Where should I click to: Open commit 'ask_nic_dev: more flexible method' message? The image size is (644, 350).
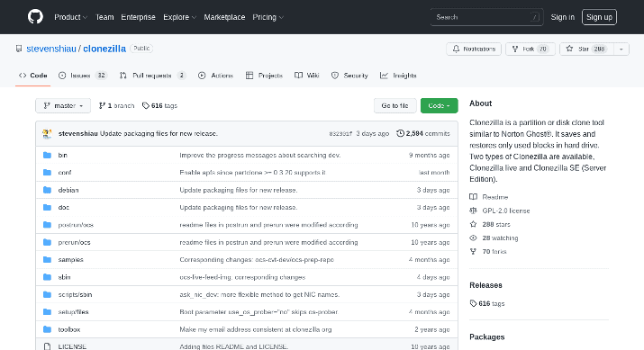point(259,294)
